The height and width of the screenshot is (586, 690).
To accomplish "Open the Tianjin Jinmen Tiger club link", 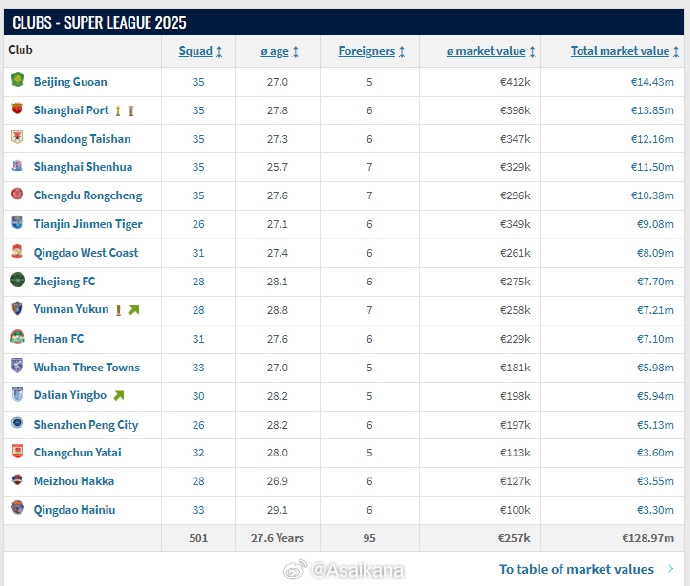I will point(88,224).
